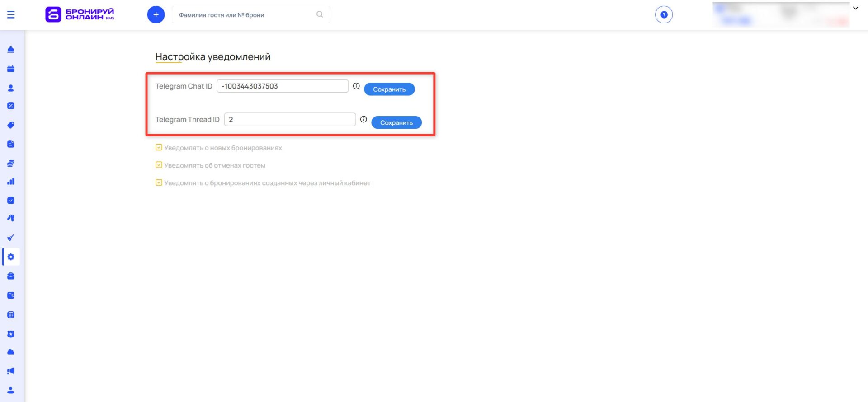Click the percent discount sidebar icon
This screenshot has width=868, height=402.
click(11, 106)
